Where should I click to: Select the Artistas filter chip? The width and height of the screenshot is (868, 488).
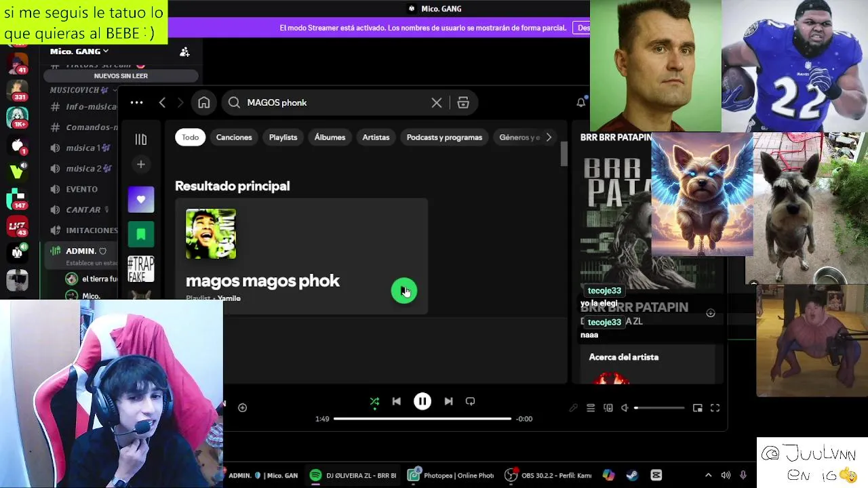coord(376,137)
